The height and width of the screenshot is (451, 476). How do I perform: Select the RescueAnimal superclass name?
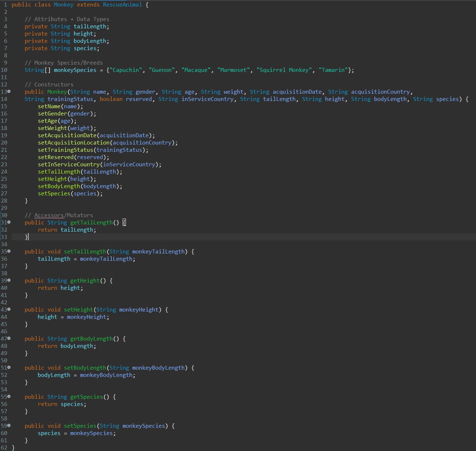tap(122, 4)
